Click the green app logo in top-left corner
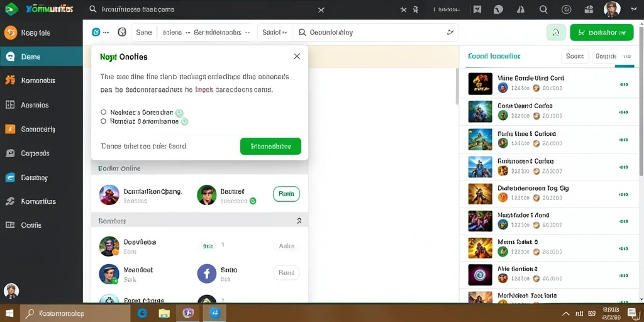Screen dimensions: 644x322 11,9
